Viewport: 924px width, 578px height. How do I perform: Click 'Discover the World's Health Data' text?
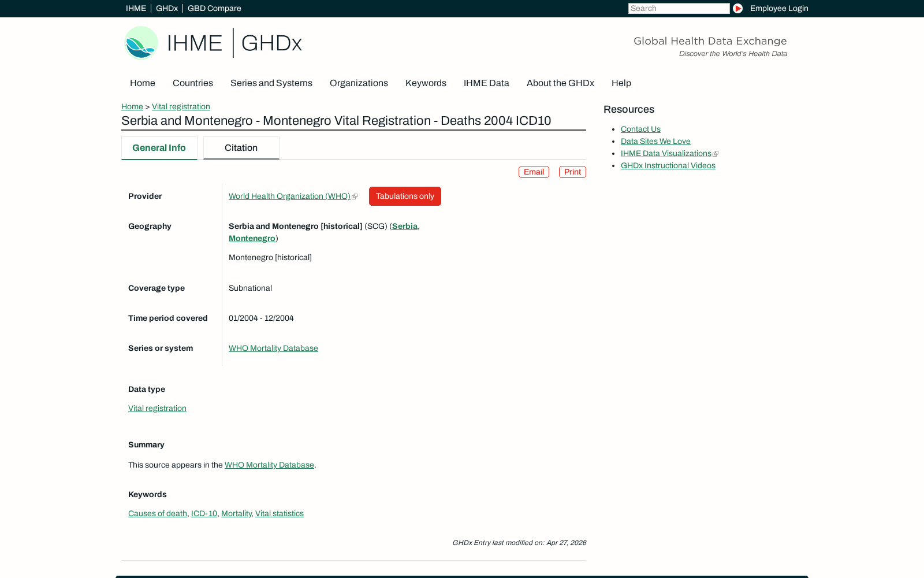tap(733, 54)
